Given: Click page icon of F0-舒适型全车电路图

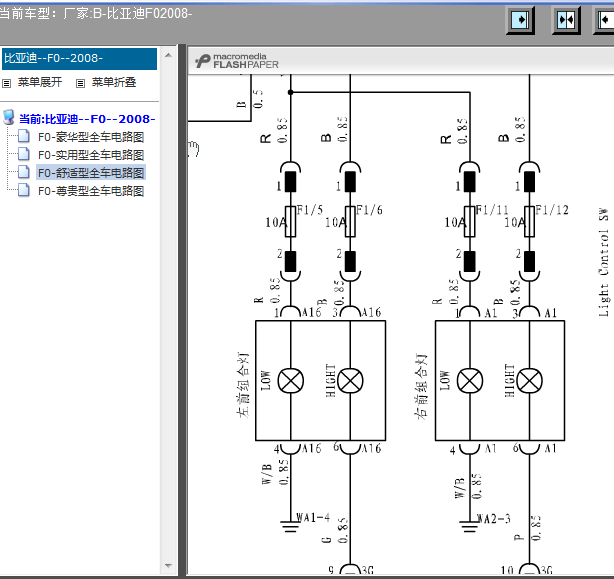Looking at the screenshot, I should [x=24, y=172].
